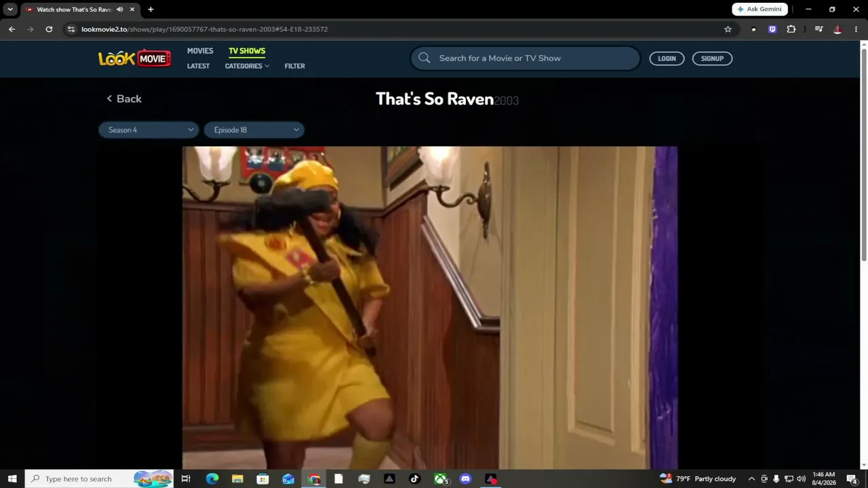This screenshot has height=488, width=868.
Task: Show hidden system tray icons
Action: tap(751, 479)
